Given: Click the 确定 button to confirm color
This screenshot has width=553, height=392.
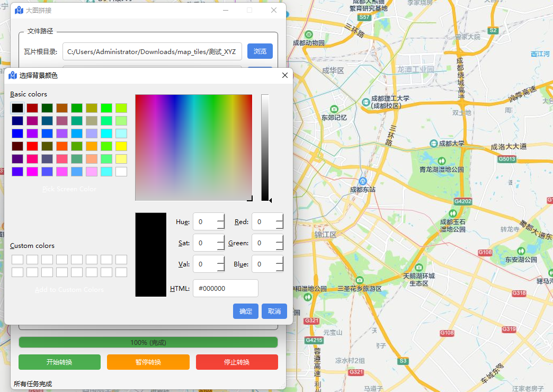Looking at the screenshot, I should (x=246, y=311).
